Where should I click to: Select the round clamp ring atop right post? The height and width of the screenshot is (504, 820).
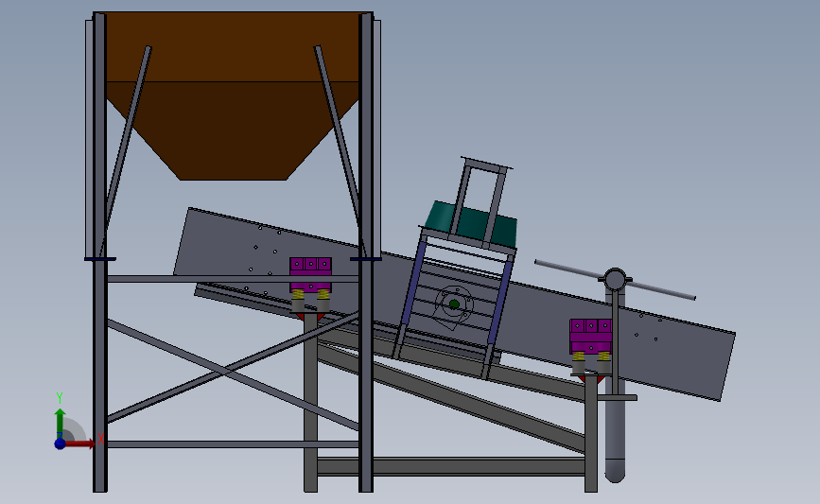[x=615, y=279]
